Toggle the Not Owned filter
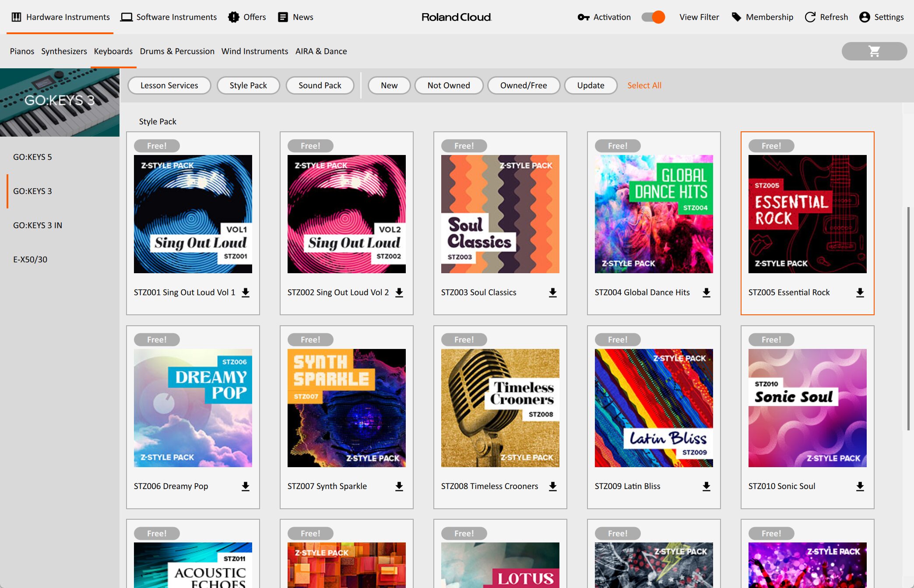Image resolution: width=914 pixels, height=588 pixels. tap(449, 85)
